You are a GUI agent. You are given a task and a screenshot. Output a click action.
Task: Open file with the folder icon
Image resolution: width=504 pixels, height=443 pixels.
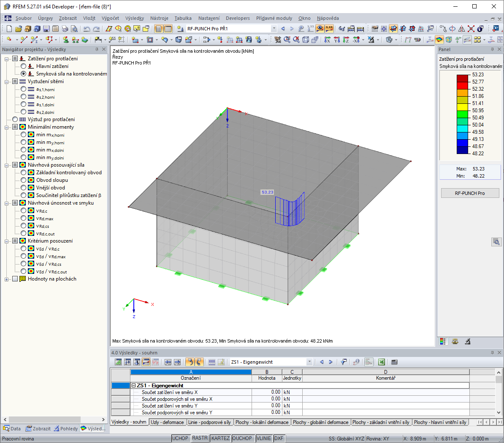tap(18, 29)
